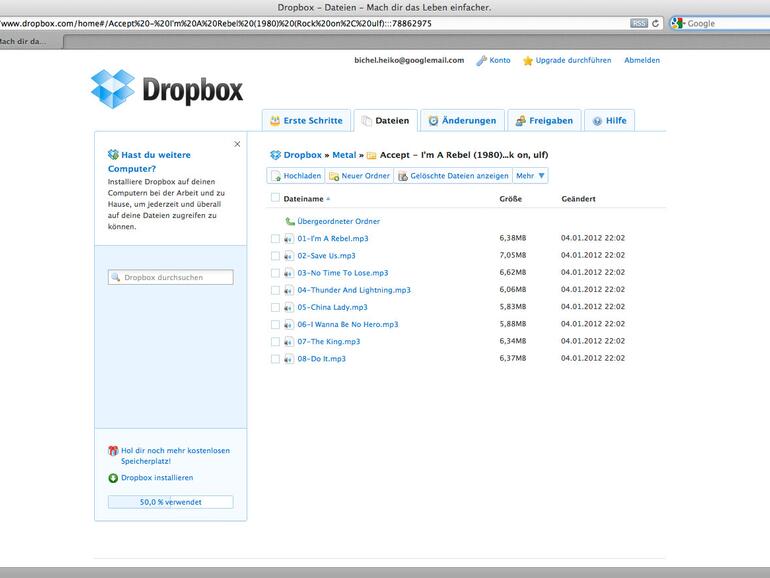Click the Dropbox installieren link
770x578 pixels.
click(157, 478)
